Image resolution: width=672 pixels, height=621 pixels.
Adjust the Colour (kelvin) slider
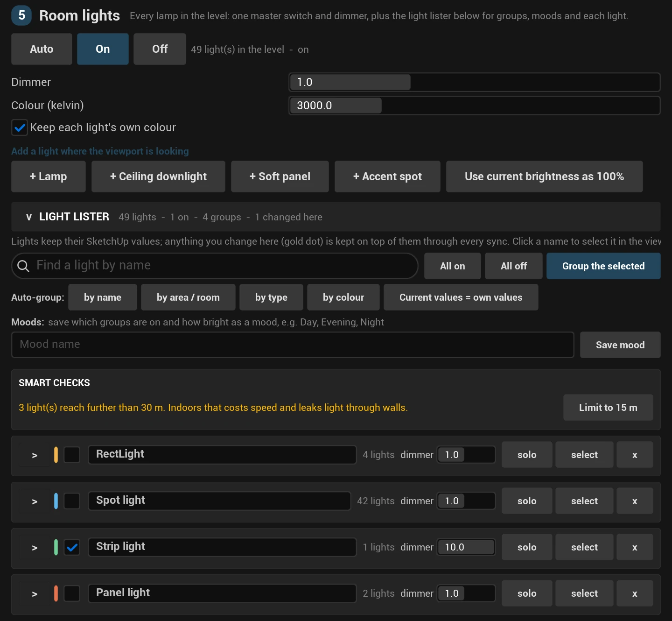tap(475, 106)
